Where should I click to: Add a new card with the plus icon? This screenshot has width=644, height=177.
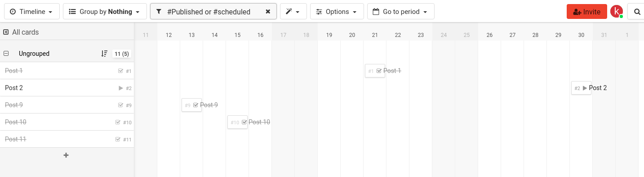pyautogui.click(x=66, y=155)
